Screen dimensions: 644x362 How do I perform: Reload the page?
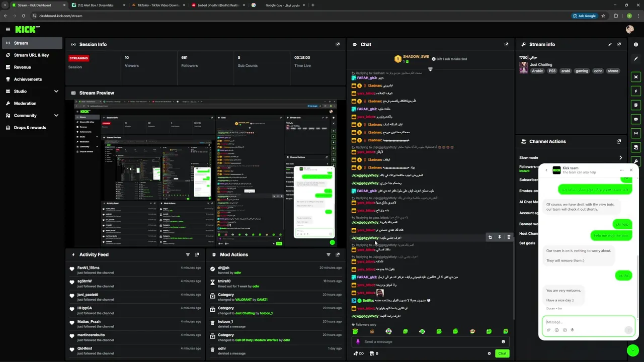pyautogui.click(x=23, y=16)
